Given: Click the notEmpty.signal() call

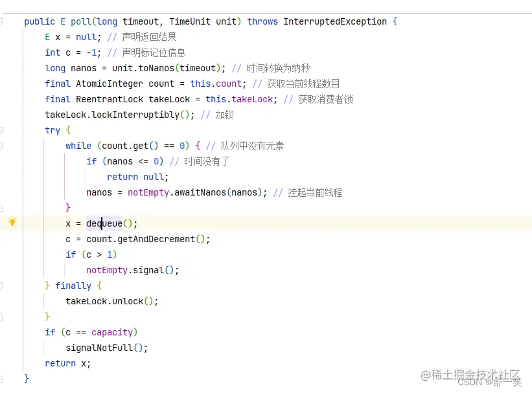Looking at the screenshot, I should [132, 270].
